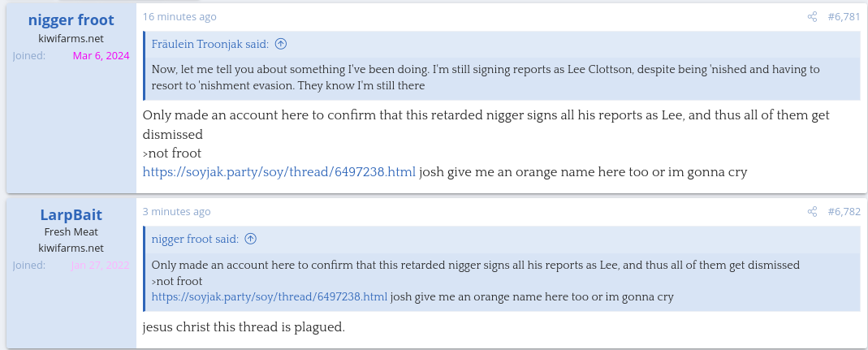Click "Fräulein Troonjak said:" quote attribution
This screenshot has height=350, width=868.
point(210,44)
